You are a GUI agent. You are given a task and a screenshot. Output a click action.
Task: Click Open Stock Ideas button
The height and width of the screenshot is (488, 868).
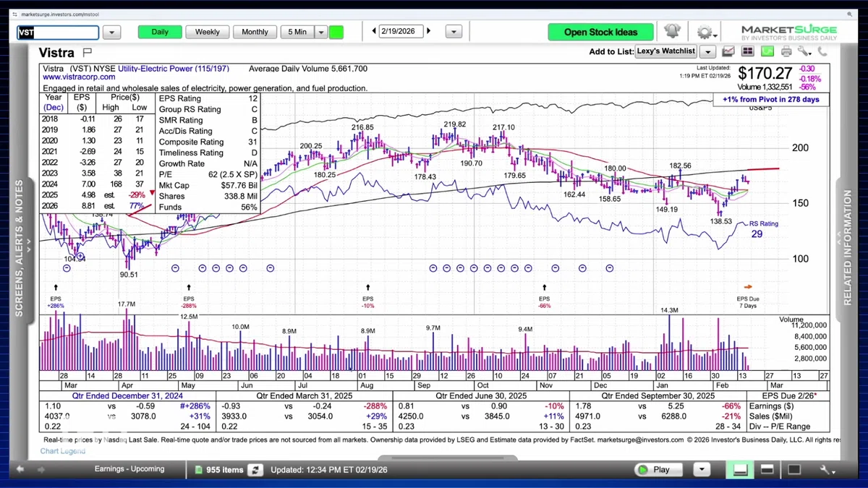(600, 32)
